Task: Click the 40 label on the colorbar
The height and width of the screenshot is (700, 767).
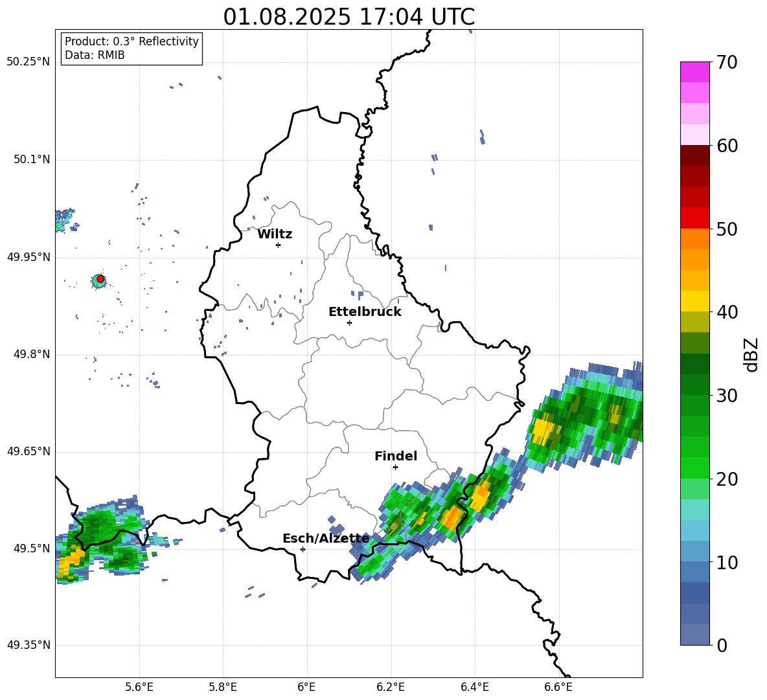Action: (727, 312)
